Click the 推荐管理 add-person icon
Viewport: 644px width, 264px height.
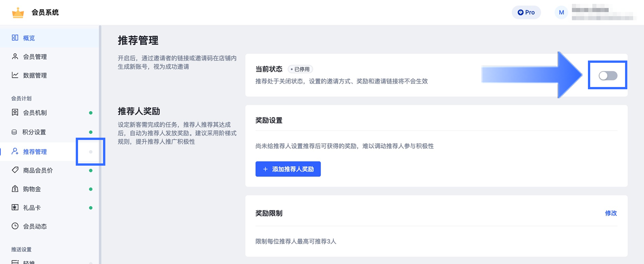pos(15,151)
